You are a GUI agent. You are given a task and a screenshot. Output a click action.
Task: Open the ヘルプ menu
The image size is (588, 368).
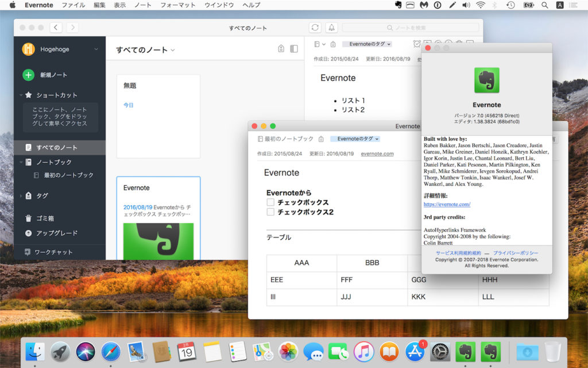pyautogui.click(x=252, y=5)
